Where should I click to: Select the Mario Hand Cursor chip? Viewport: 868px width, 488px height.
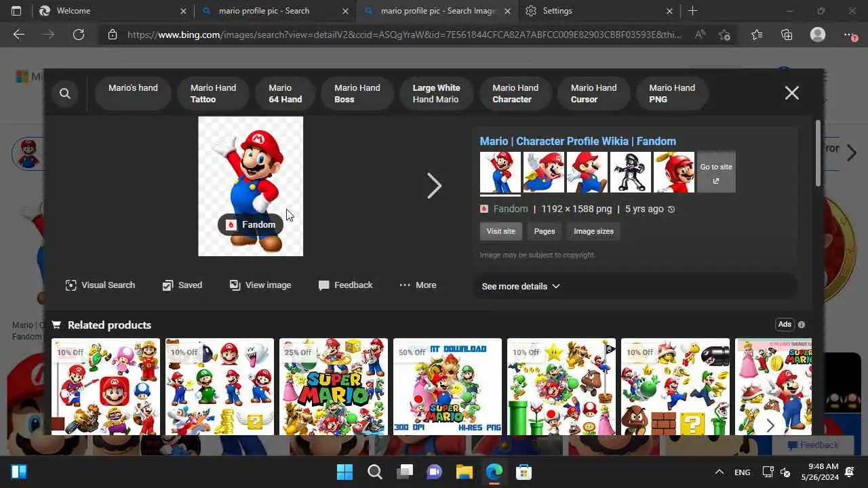coord(593,94)
